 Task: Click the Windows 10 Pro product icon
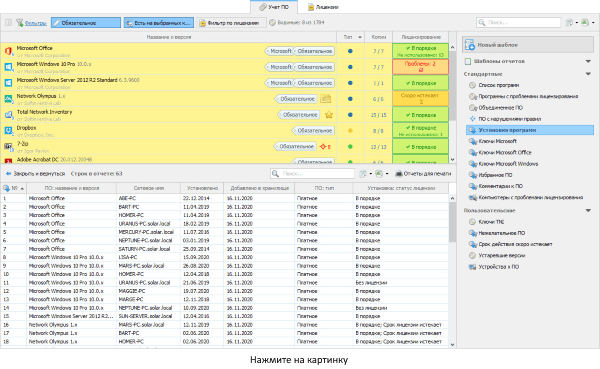point(8,67)
